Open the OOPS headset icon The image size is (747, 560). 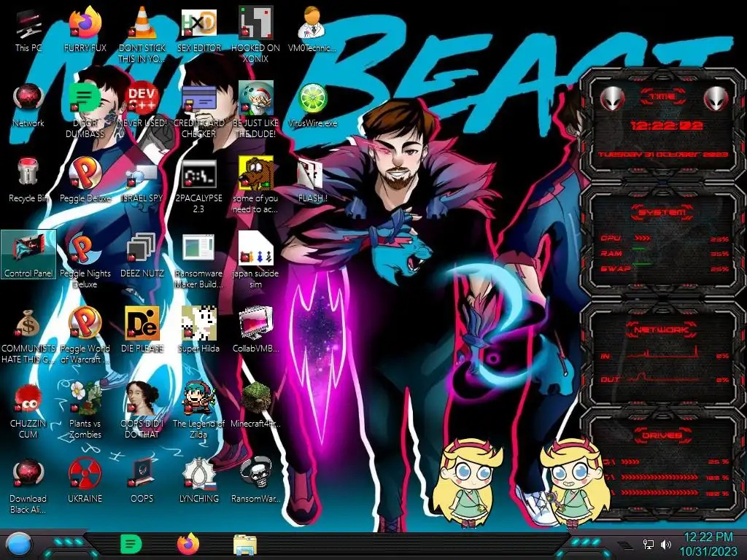pyautogui.click(x=142, y=481)
